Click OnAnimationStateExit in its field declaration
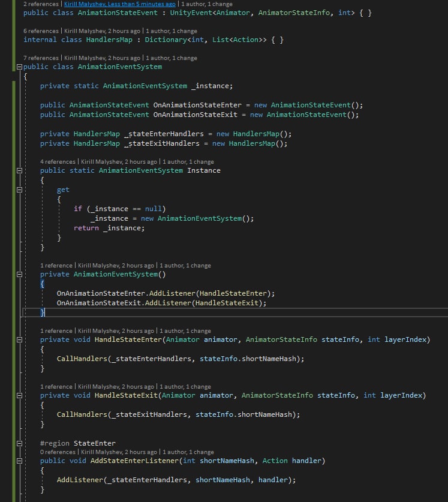The image size is (448, 502). coord(196,115)
